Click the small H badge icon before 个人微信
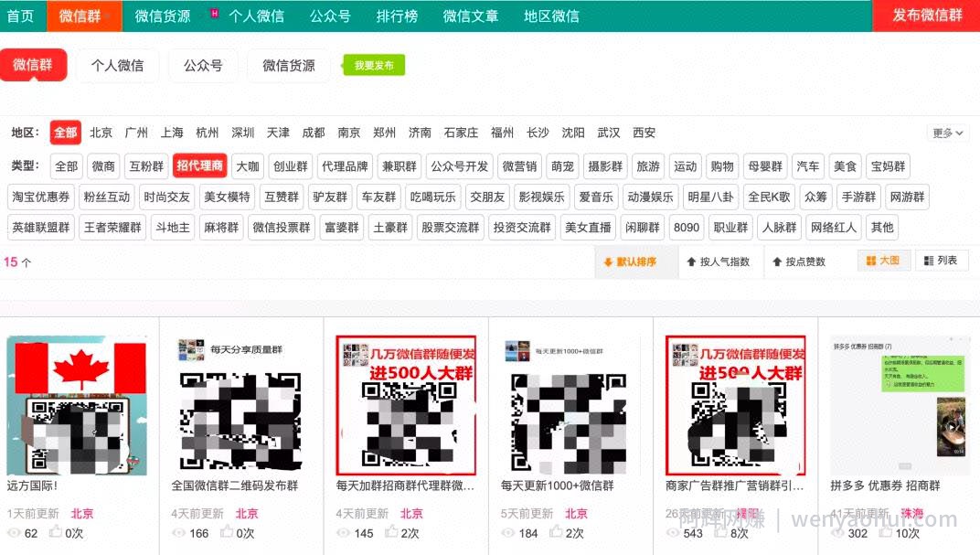This screenshot has width=980, height=555. pos(214,13)
